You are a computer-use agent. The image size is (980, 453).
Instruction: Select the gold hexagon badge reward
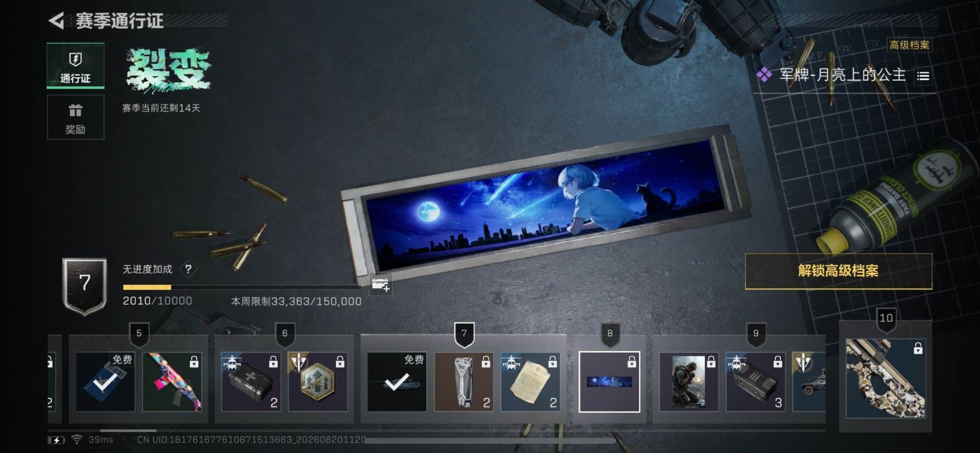318,382
